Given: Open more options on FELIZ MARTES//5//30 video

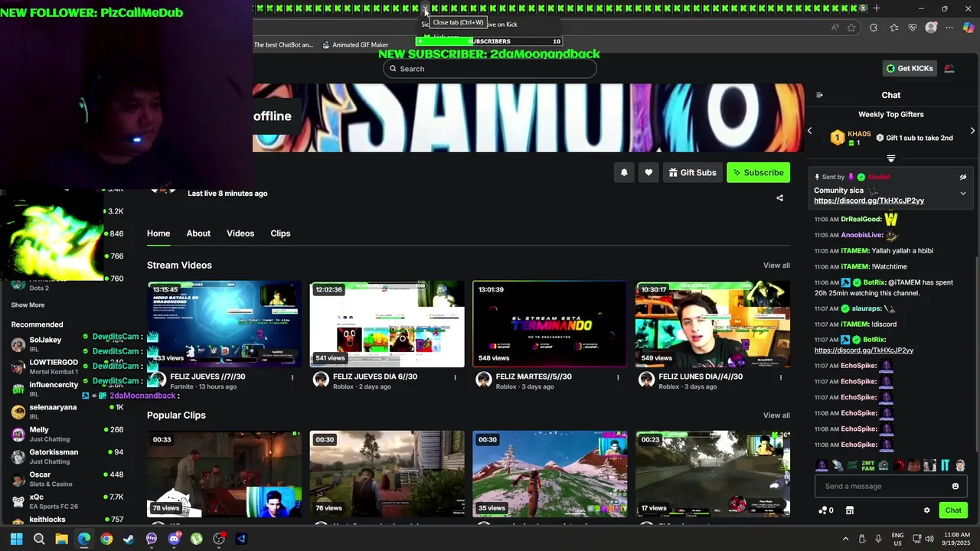Looking at the screenshot, I should [x=618, y=377].
